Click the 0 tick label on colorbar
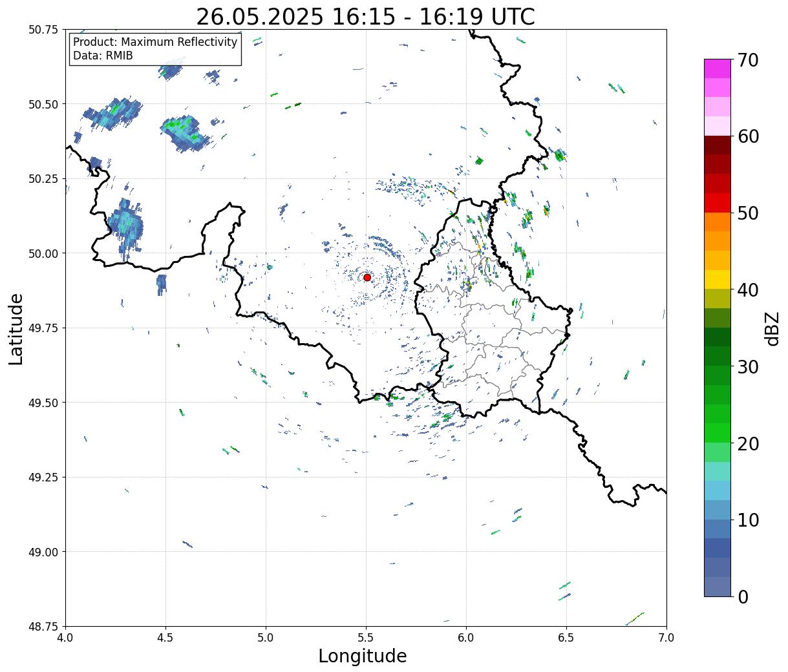Image resolution: width=788 pixels, height=672 pixels. click(x=743, y=597)
